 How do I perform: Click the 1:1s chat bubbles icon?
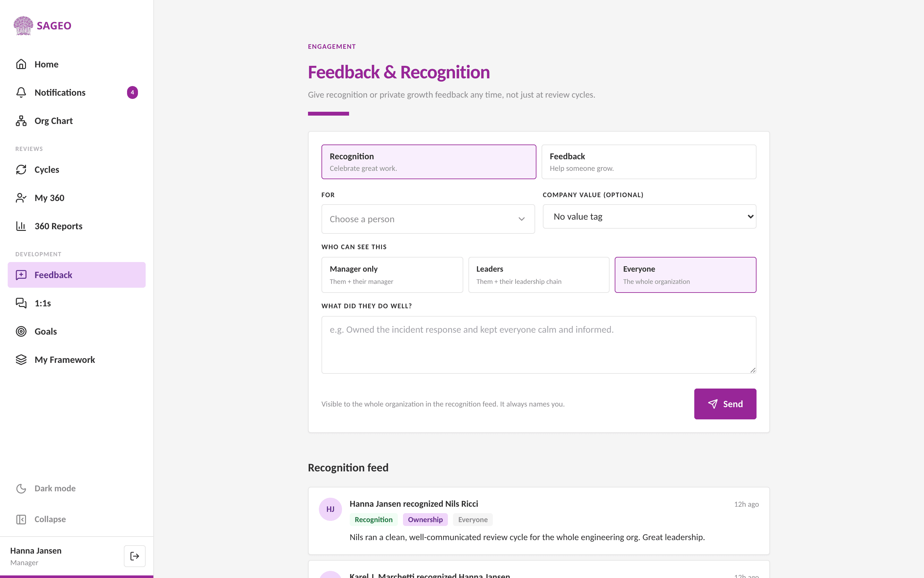pos(21,303)
